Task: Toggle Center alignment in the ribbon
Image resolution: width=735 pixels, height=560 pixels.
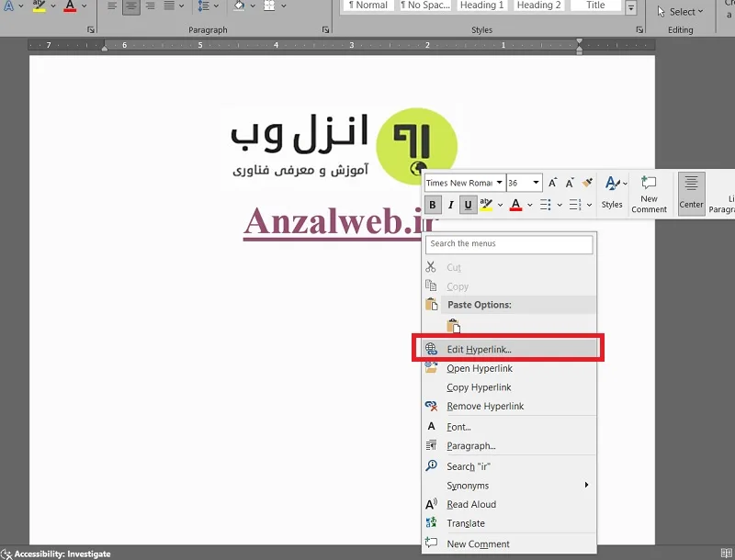Action: pyautogui.click(x=131, y=6)
